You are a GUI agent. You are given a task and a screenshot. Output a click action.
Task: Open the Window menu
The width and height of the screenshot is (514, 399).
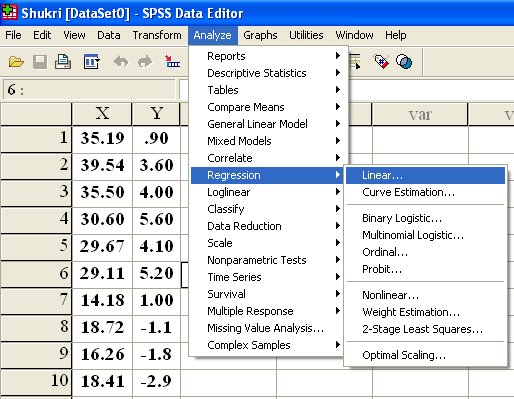click(x=354, y=35)
